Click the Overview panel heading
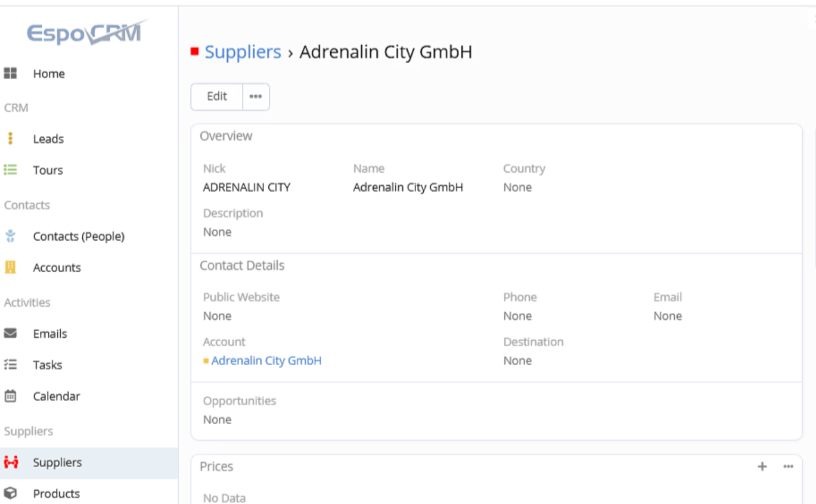This screenshot has height=504, width=816. point(226,136)
